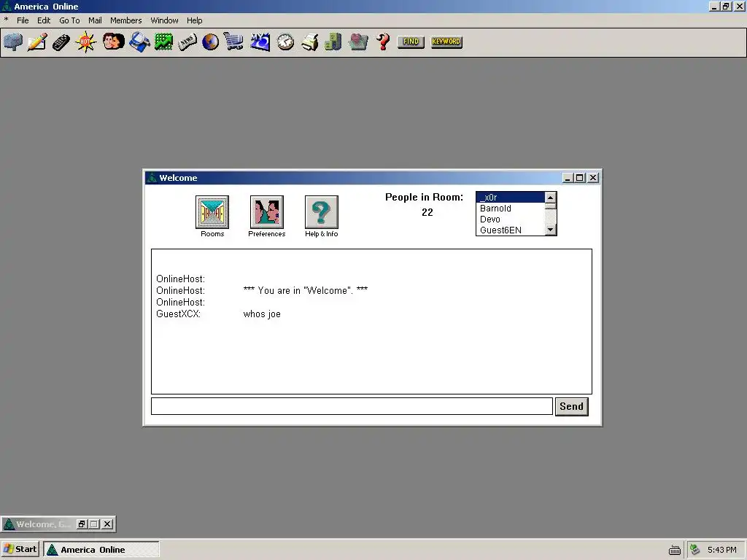Click the 'You are in "Welcome"' line
This screenshot has height=560, width=747.
[x=306, y=290]
